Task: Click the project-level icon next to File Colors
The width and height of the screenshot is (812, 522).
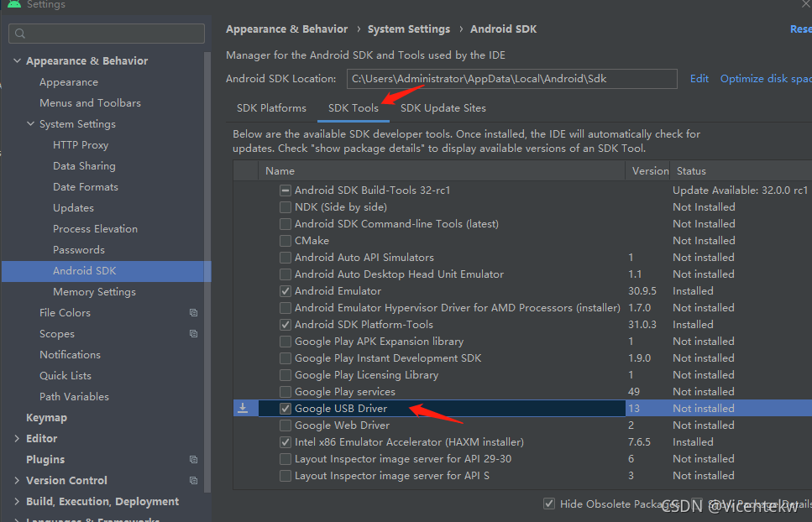Action: pyautogui.click(x=194, y=312)
